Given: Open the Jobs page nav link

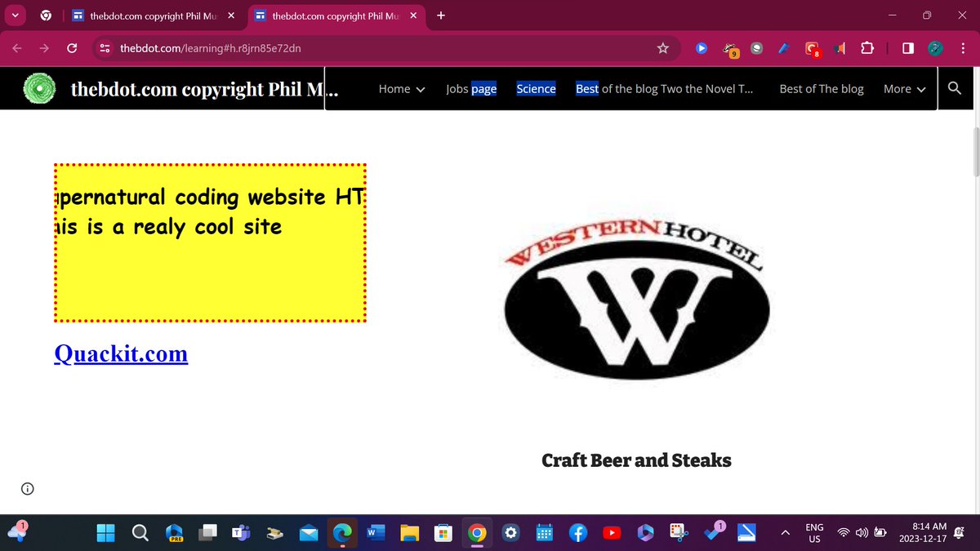Looking at the screenshot, I should point(471,89).
